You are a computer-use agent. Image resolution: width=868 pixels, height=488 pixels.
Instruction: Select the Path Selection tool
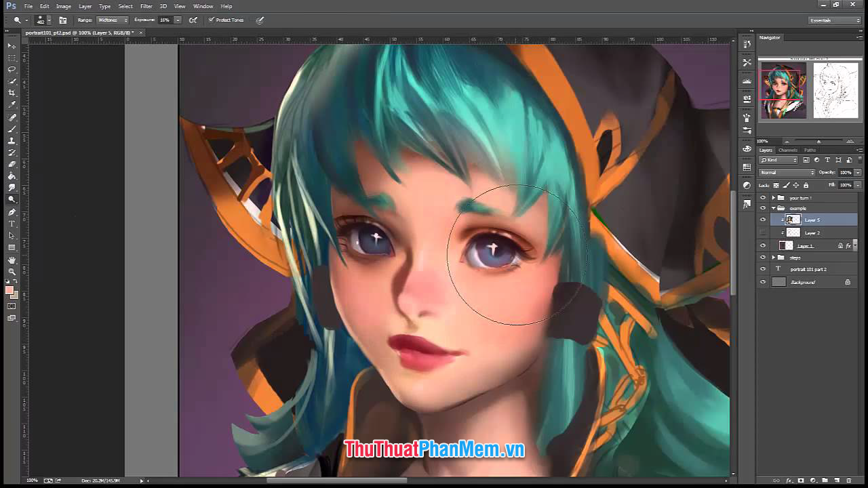(12, 235)
